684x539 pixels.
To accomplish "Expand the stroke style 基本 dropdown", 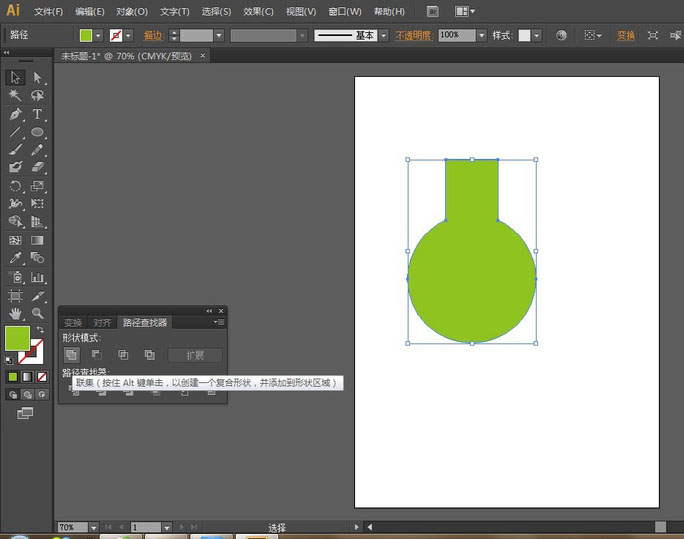I will coord(385,35).
